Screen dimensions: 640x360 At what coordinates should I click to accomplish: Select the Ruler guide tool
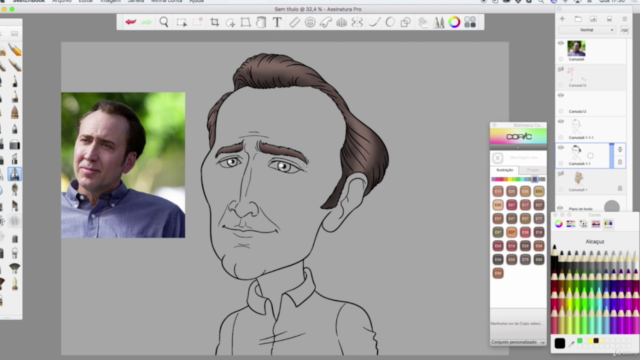tap(294, 22)
